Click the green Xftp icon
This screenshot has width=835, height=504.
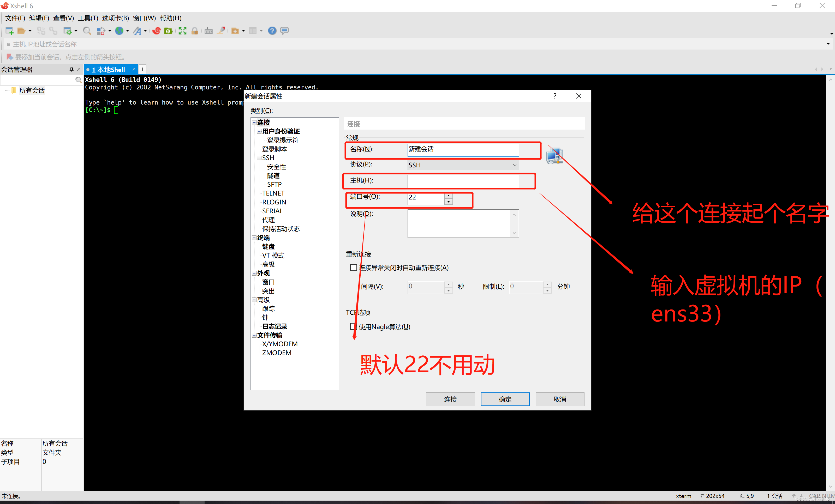point(168,31)
